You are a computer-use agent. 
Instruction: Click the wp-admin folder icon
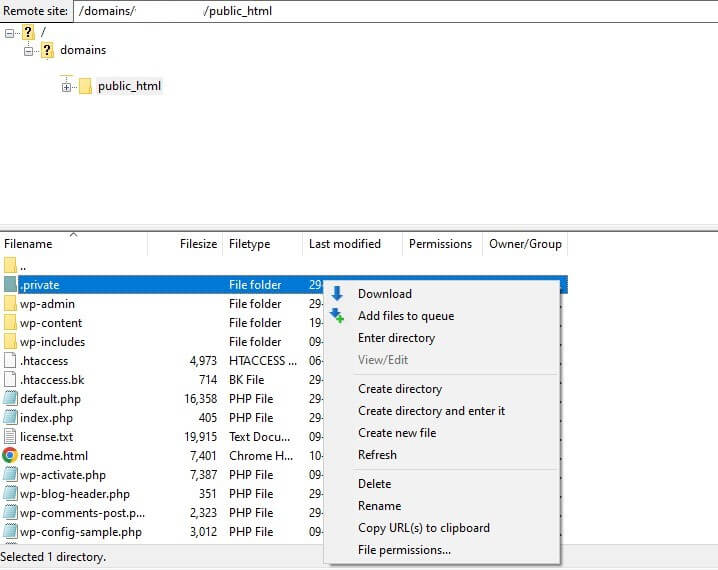pyautogui.click(x=10, y=304)
